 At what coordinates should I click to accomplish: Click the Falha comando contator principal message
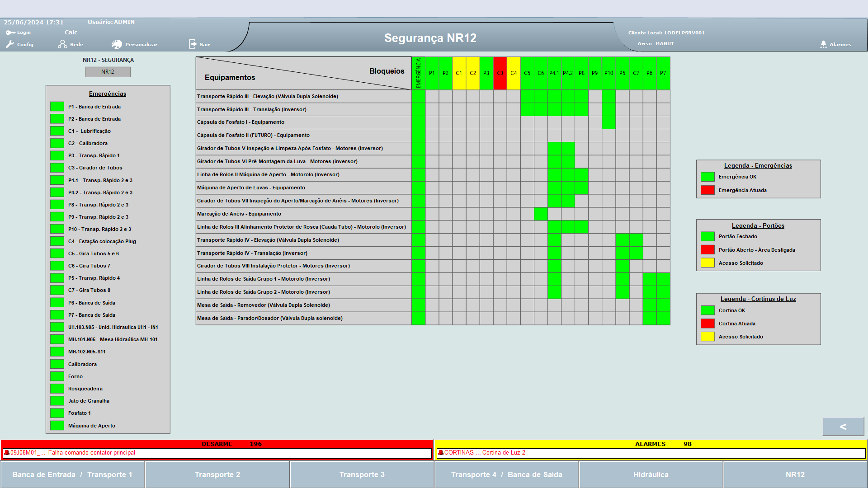coord(91,452)
